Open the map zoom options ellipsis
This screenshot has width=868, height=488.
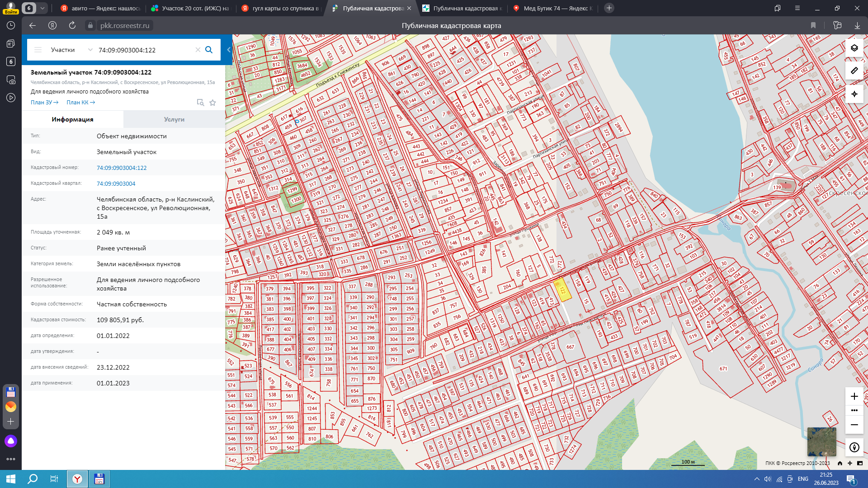854,410
